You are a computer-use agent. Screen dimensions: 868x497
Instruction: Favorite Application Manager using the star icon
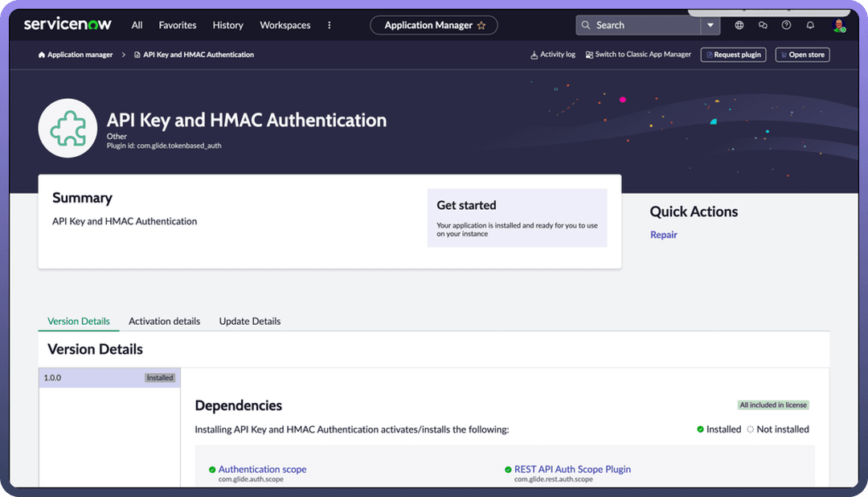click(481, 26)
